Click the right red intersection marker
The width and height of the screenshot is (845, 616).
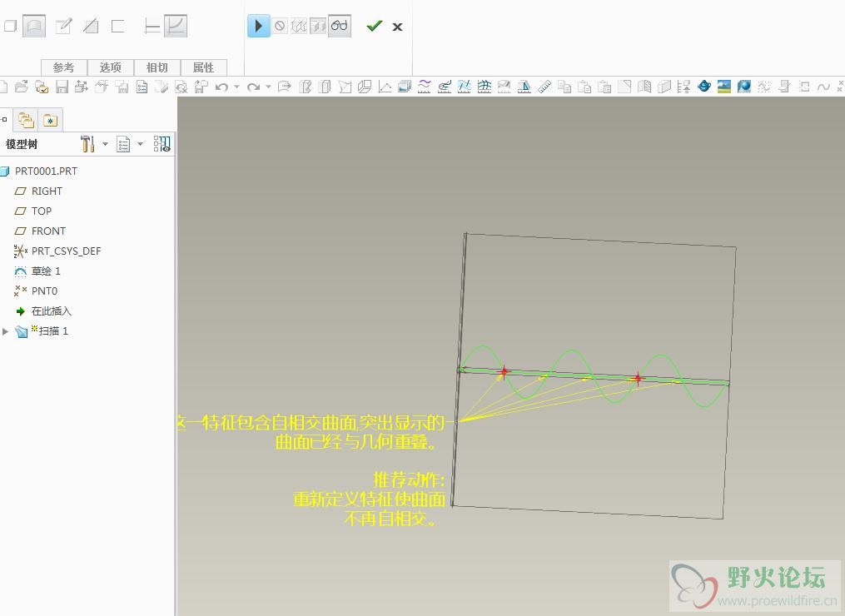tap(638, 378)
